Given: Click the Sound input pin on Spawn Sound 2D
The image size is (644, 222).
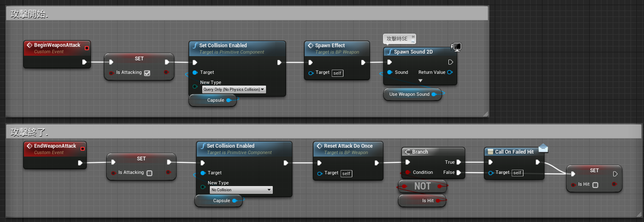Looking at the screenshot, I should tap(389, 72).
